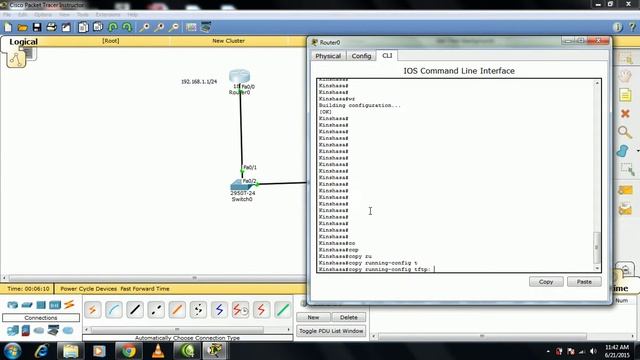This screenshot has height=360, width=640.
Task: Expand the polygon tool dropdown arrow
Action: click(638, 151)
